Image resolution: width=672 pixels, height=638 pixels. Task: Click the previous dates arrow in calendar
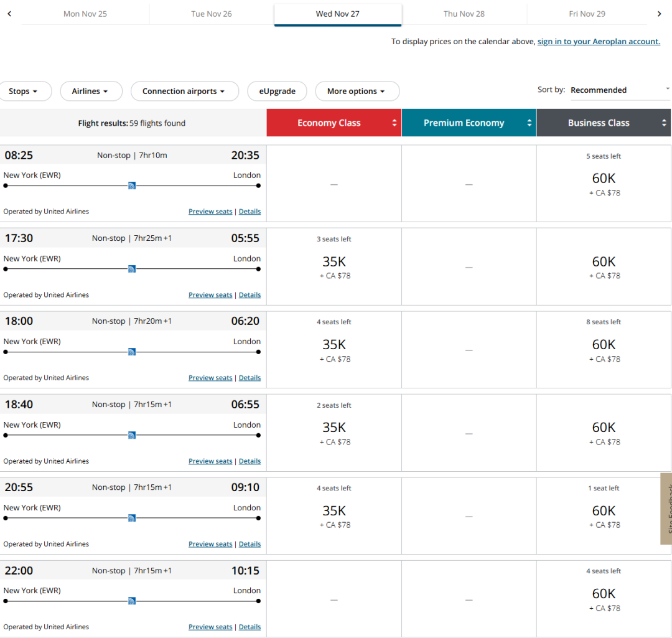tap(9, 14)
